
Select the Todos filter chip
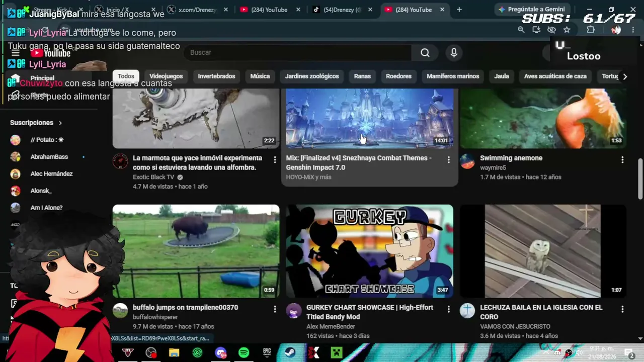click(126, 76)
